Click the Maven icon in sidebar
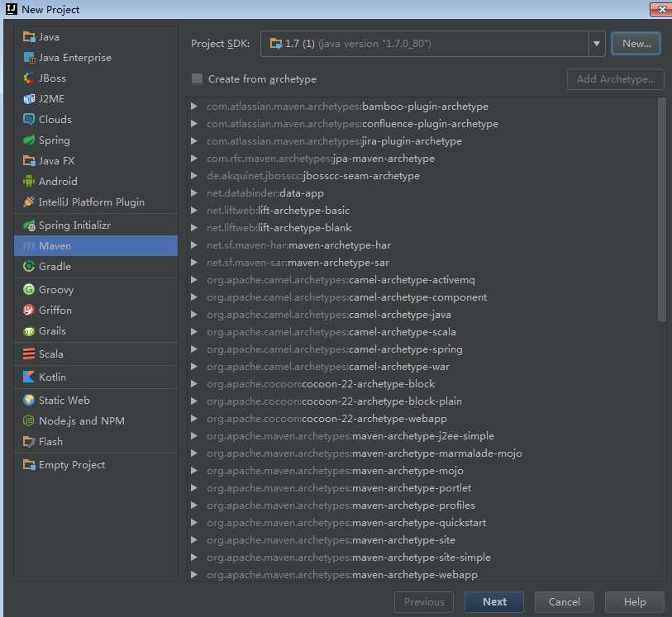Viewport: 672px width, 617px height. click(x=29, y=246)
